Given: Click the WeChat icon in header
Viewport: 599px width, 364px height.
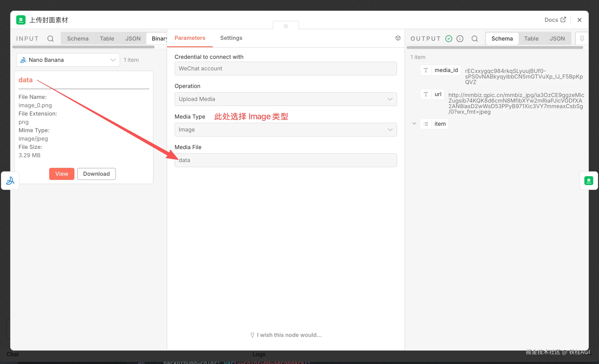Looking at the screenshot, I should tap(21, 20).
